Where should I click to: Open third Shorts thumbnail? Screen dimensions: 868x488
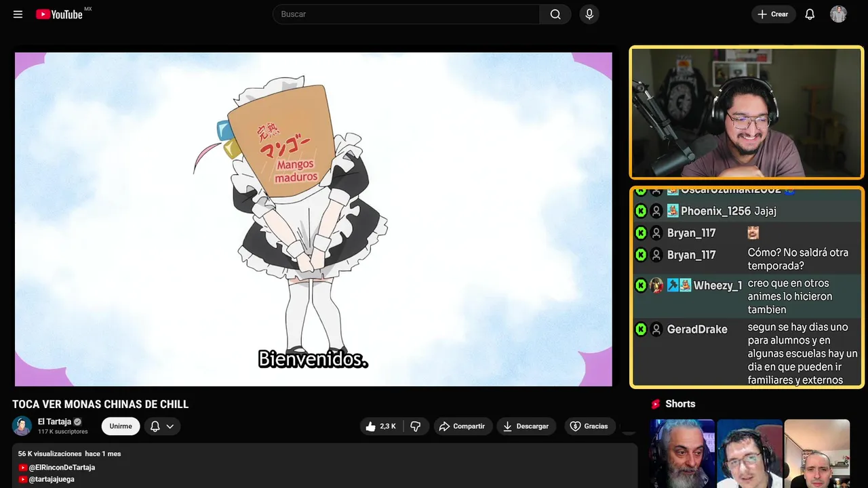point(816,453)
